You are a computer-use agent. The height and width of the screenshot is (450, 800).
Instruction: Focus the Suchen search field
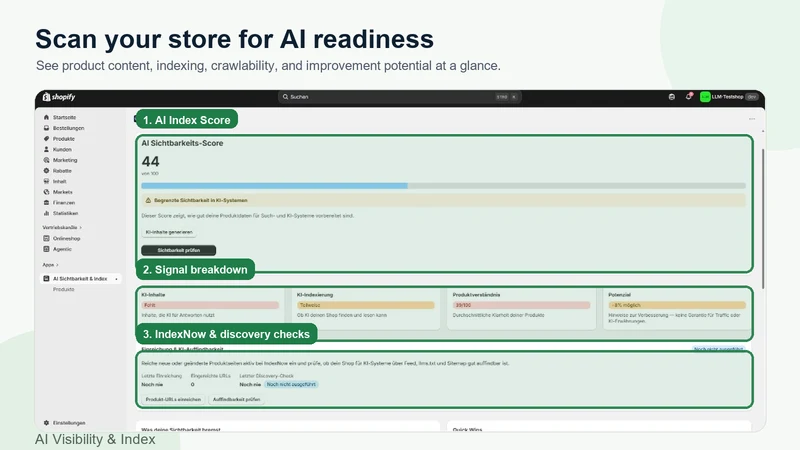(399, 96)
